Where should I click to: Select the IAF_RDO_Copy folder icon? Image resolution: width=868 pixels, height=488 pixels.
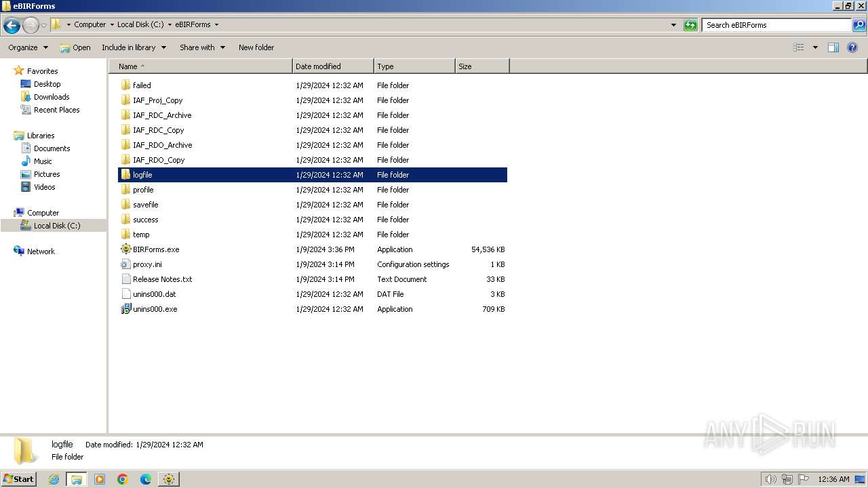pyautogui.click(x=125, y=160)
